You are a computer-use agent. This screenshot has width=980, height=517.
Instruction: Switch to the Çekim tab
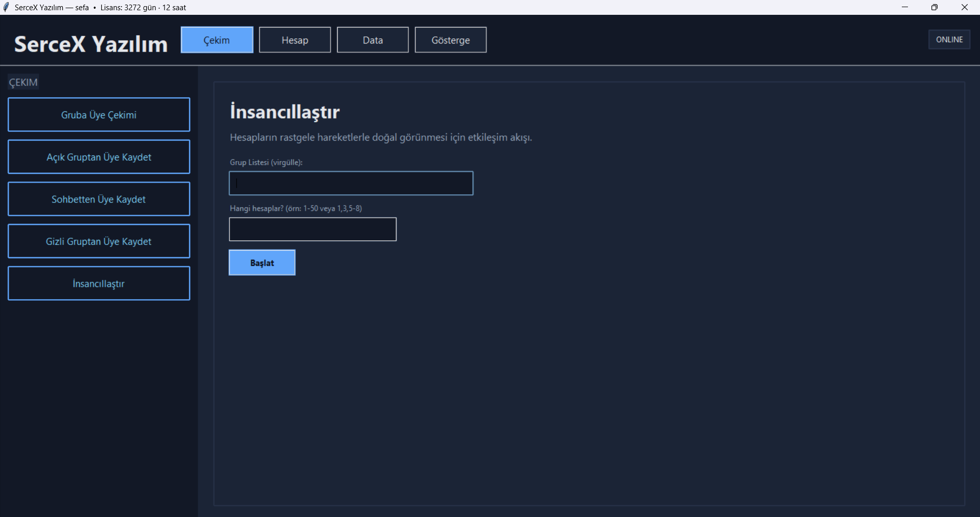[217, 40]
